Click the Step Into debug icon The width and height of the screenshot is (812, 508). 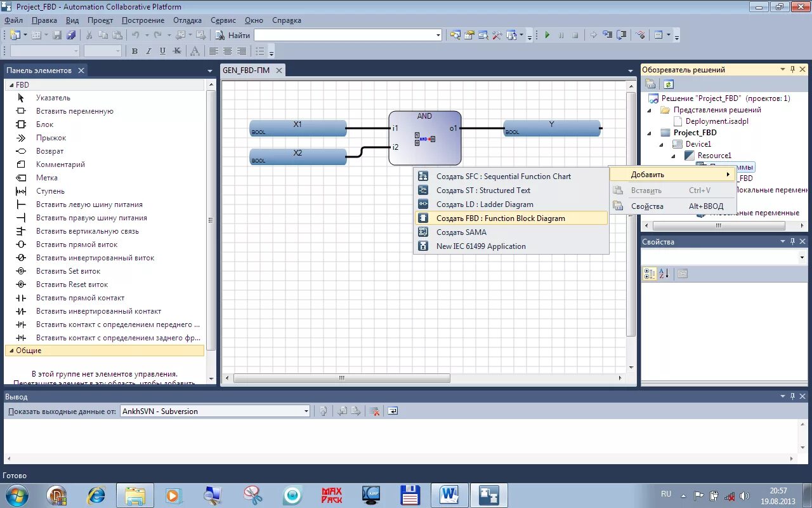point(607,36)
